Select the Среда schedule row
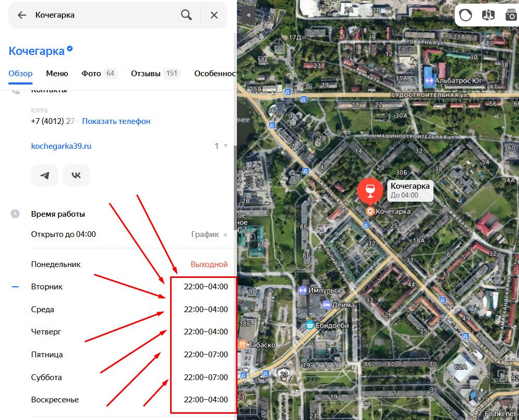Viewport: 519px width, 420px height. (130, 310)
